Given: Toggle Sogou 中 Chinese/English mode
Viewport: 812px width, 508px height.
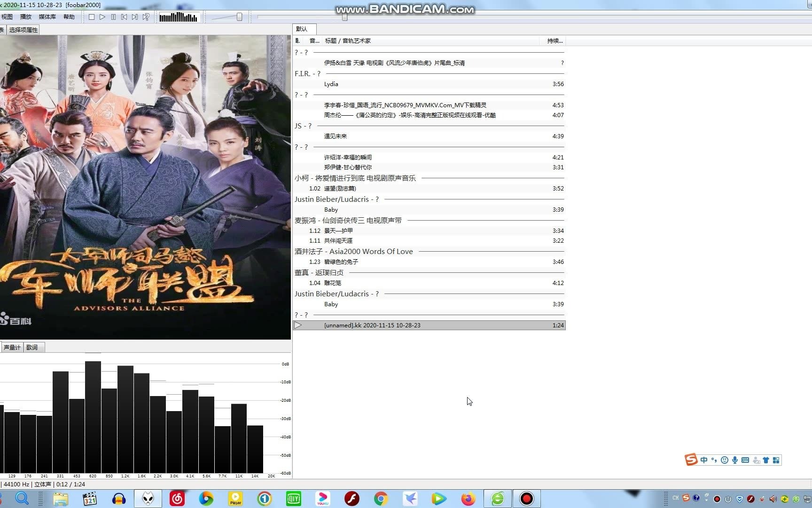Looking at the screenshot, I should click(x=704, y=460).
